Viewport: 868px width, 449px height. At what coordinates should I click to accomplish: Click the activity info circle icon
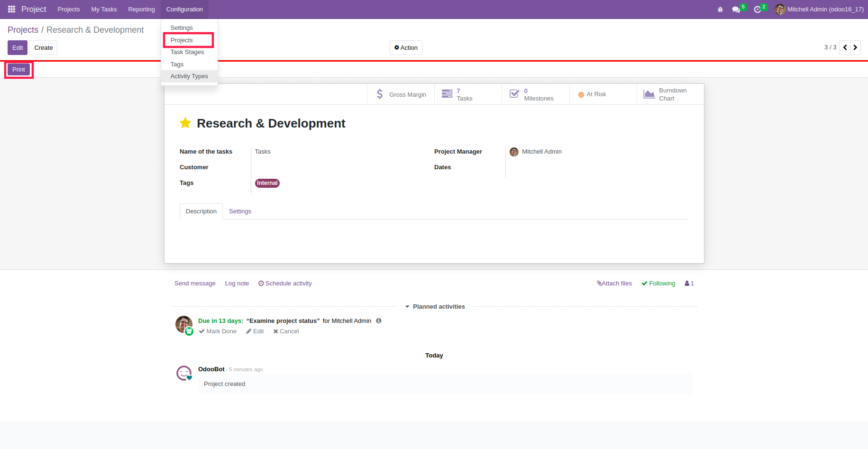click(x=379, y=321)
